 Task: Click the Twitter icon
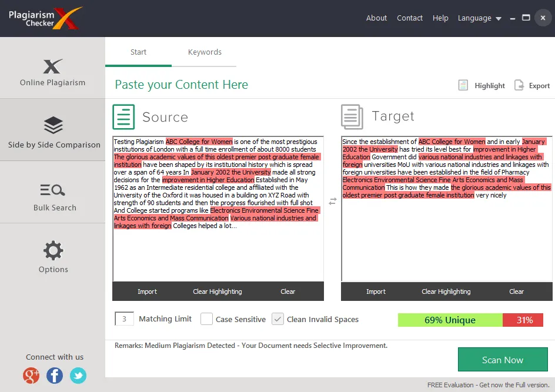pyautogui.click(x=78, y=376)
